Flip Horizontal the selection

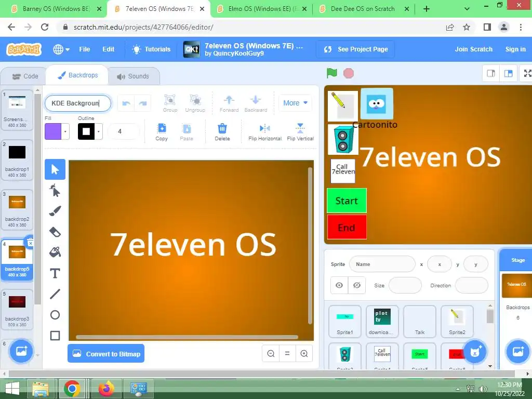(265, 131)
